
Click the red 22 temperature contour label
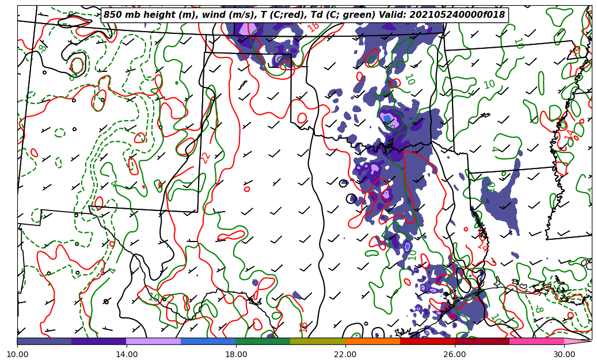coord(206,158)
